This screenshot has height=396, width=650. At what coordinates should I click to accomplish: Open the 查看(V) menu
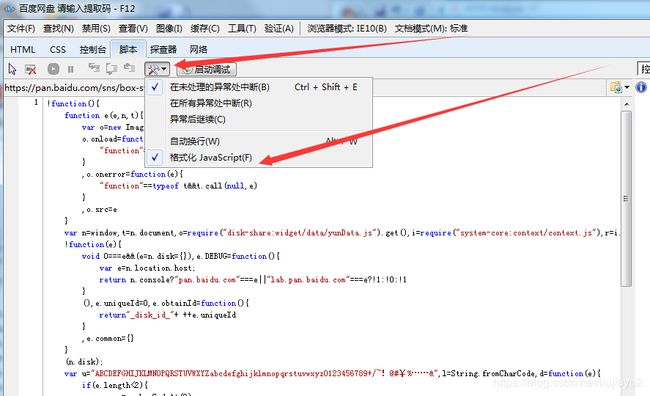133,29
